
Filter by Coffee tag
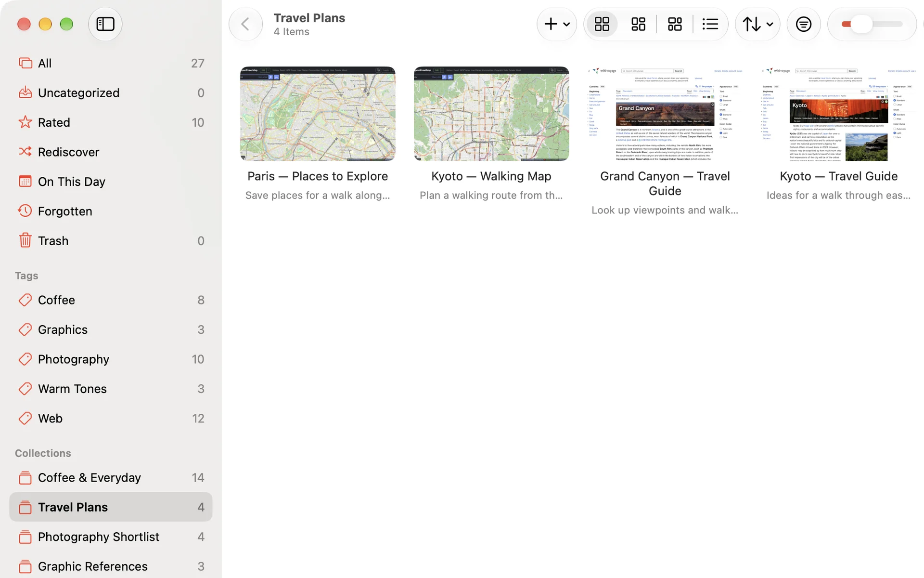pyautogui.click(x=111, y=300)
